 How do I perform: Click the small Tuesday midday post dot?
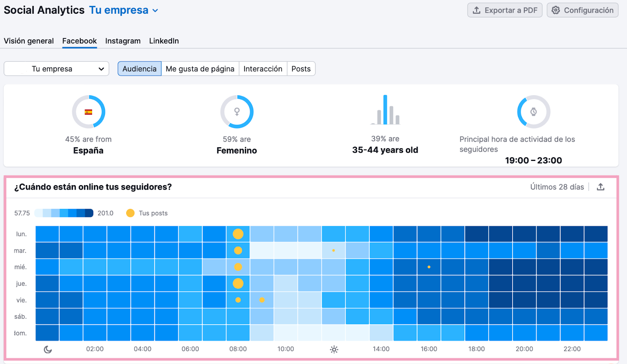coord(333,250)
